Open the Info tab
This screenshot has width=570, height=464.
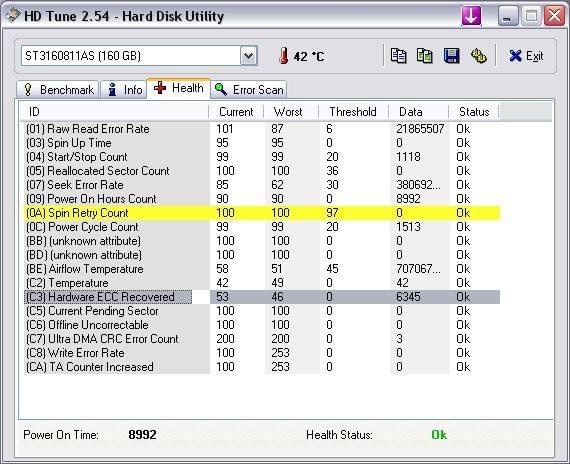pos(124,89)
